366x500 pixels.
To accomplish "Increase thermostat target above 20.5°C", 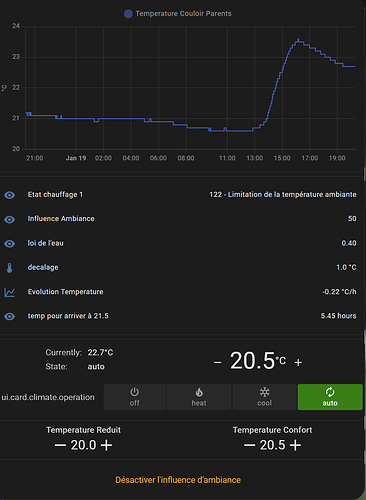I will [298, 362].
